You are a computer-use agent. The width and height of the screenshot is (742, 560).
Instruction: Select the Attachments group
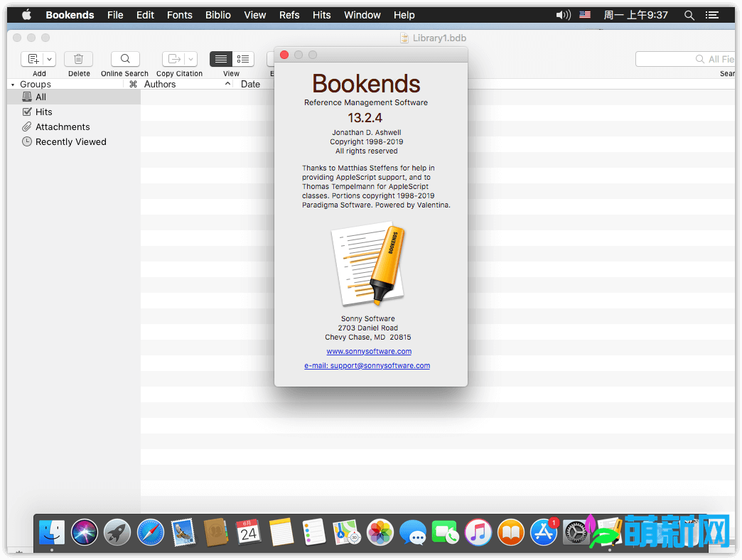click(x=74, y=126)
